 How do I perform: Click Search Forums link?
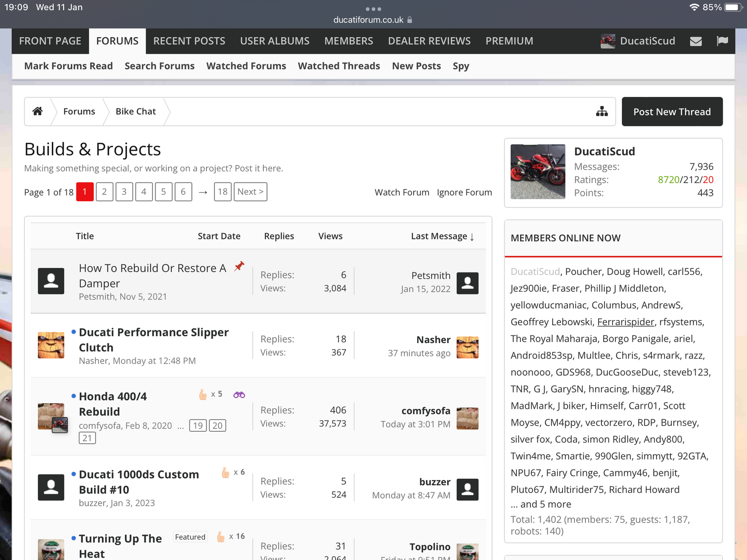click(160, 66)
